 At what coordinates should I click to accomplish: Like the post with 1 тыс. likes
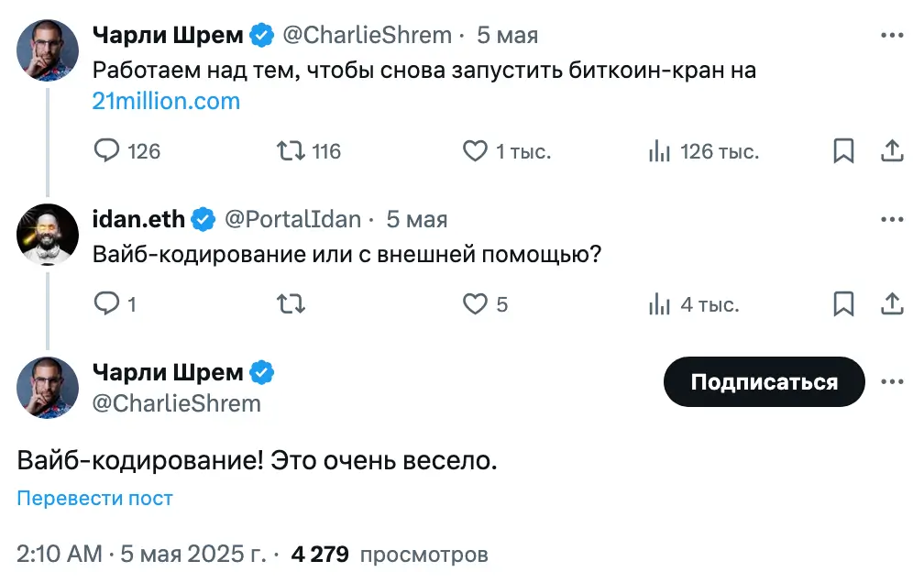pyautogui.click(x=475, y=151)
